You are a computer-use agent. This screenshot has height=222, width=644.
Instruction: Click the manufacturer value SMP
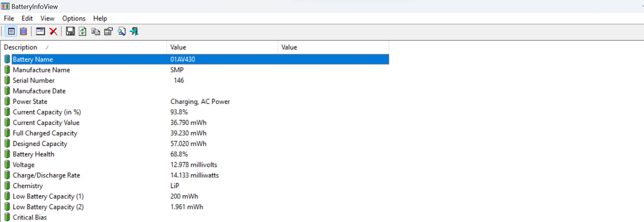point(177,70)
